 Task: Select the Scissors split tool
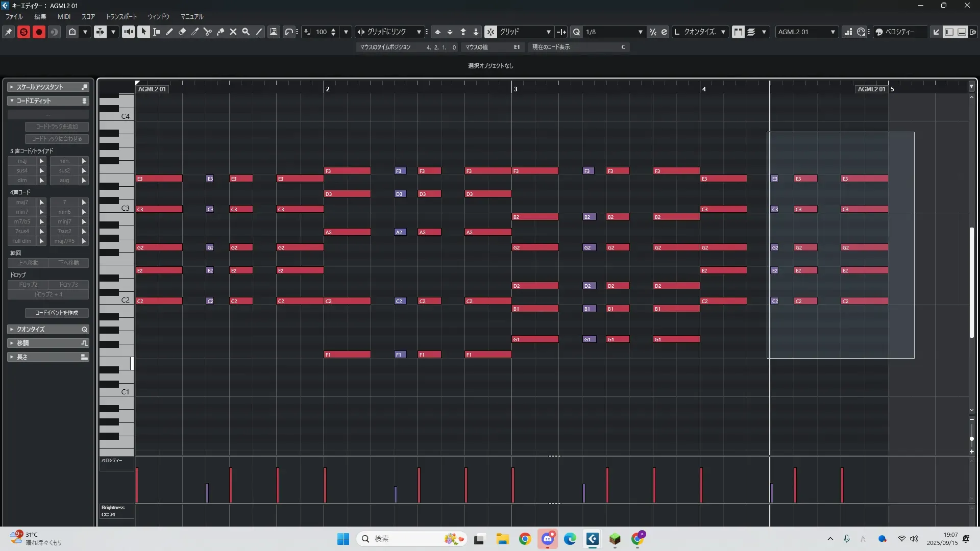pos(208,32)
